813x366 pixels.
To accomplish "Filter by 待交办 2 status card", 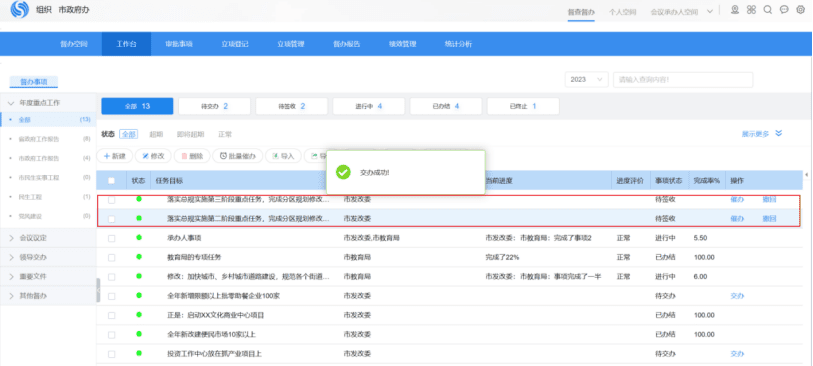I will [215, 106].
